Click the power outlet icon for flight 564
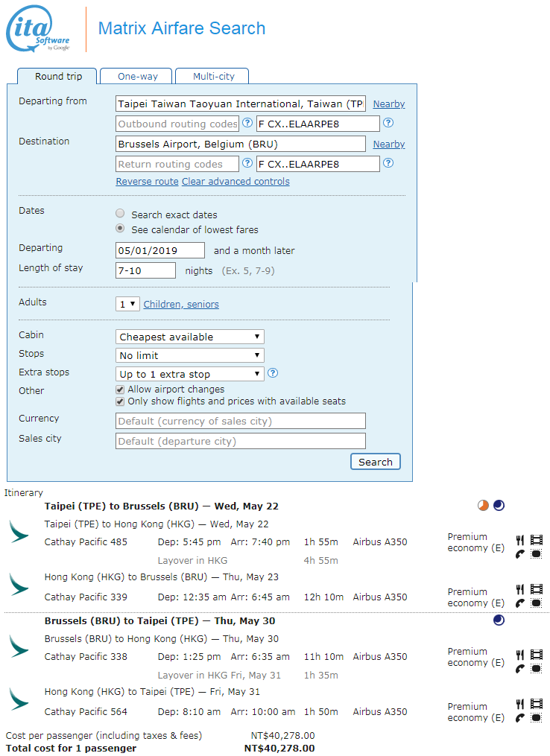The image size is (550, 756). click(x=537, y=718)
